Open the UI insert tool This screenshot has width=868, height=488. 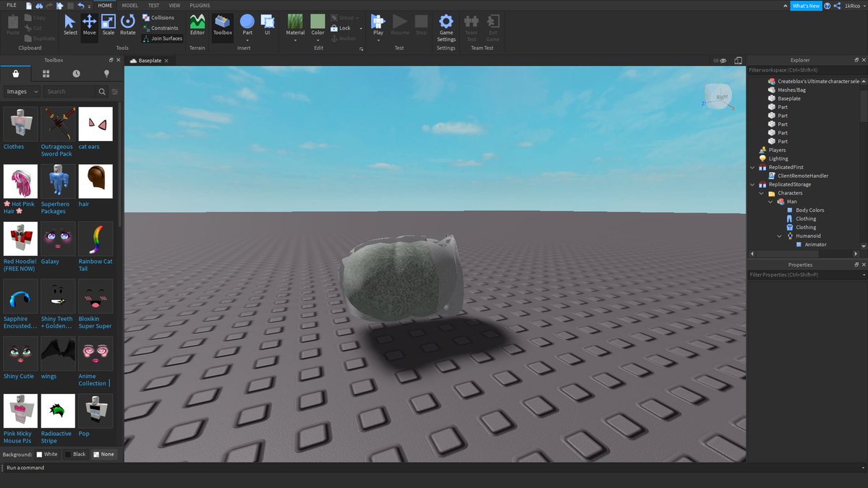267,25
